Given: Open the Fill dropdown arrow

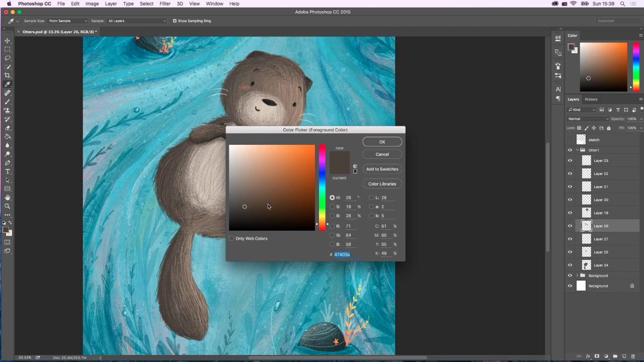Looking at the screenshot, I should click(x=640, y=128).
